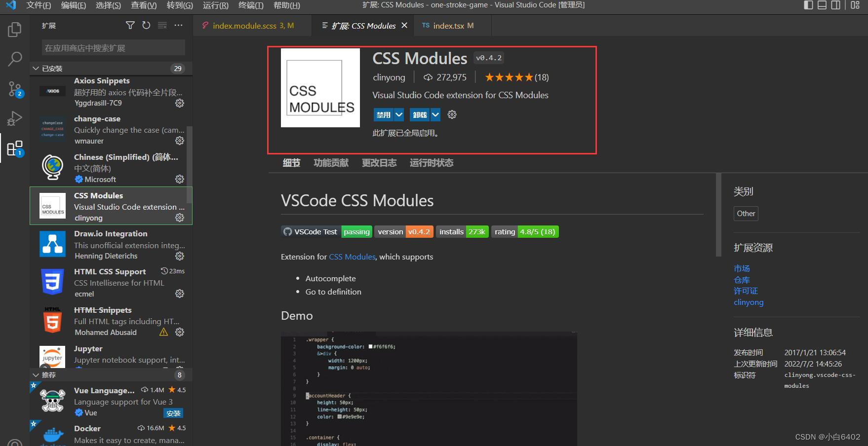Close the 扩展: CSS Modules tab
This screenshot has width=868, height=446.
404,25
